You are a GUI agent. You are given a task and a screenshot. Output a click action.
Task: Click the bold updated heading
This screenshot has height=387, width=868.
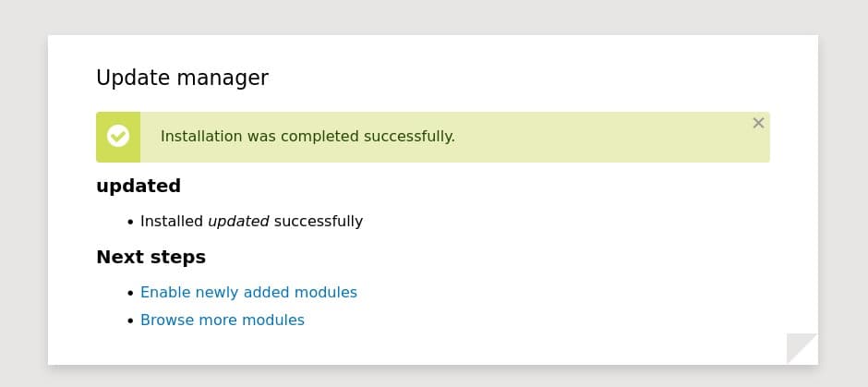point(139,186)
